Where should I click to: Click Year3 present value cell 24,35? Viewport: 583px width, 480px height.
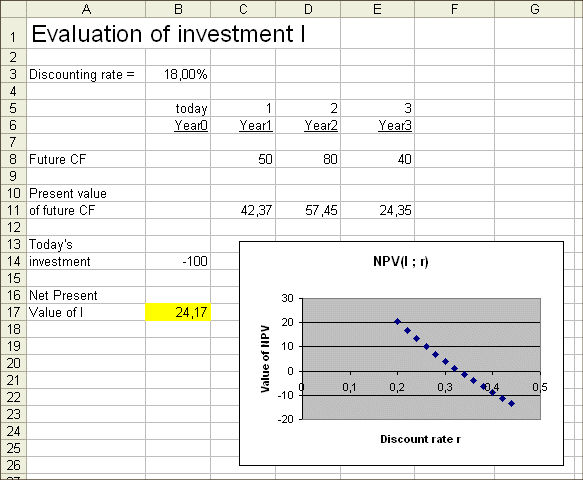[x=377, y=210]
